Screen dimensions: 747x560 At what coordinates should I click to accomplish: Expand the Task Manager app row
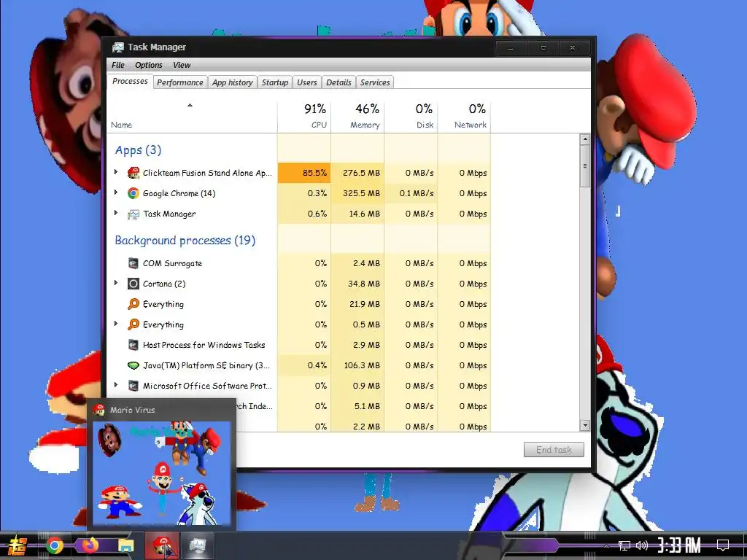pyautogui.click(x=116, y=213)
